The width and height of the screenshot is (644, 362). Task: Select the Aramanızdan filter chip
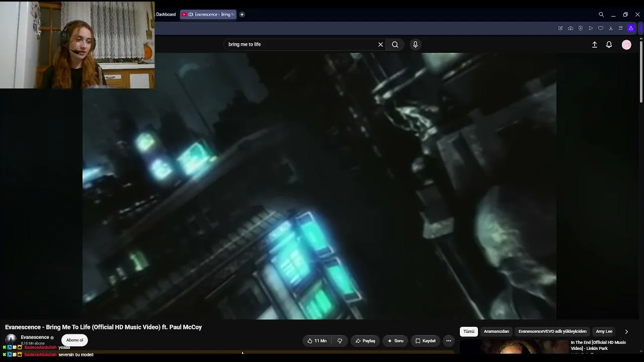click(497, 332)
